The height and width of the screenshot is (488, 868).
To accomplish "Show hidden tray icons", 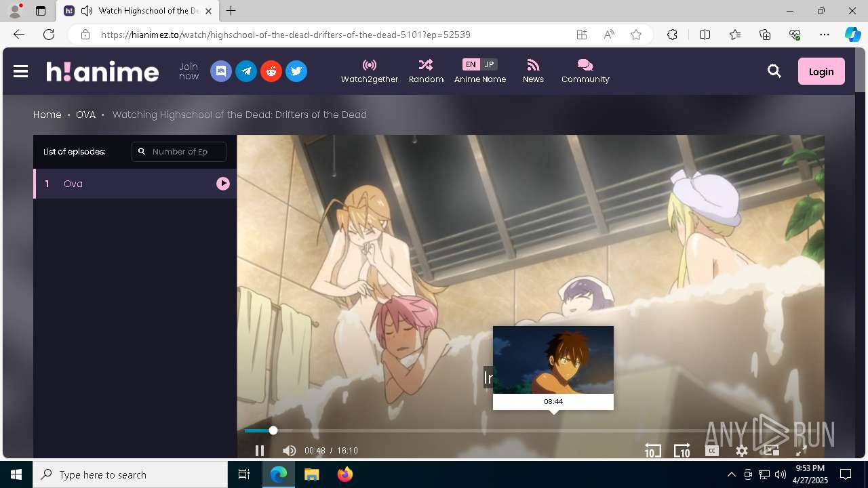I will (x=731, y=474).
